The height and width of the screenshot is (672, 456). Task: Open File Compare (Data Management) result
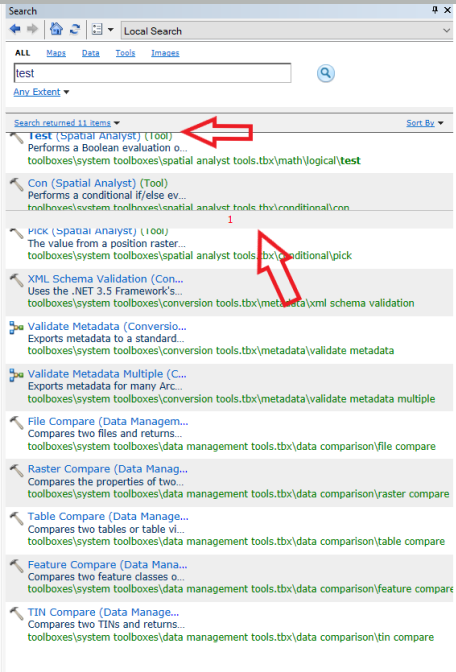108,421
